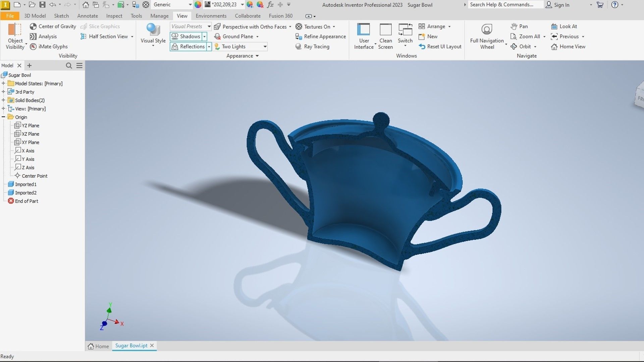Open the Two Lights lighting dropdown
The image size is (644, 362).
(265, 47)
